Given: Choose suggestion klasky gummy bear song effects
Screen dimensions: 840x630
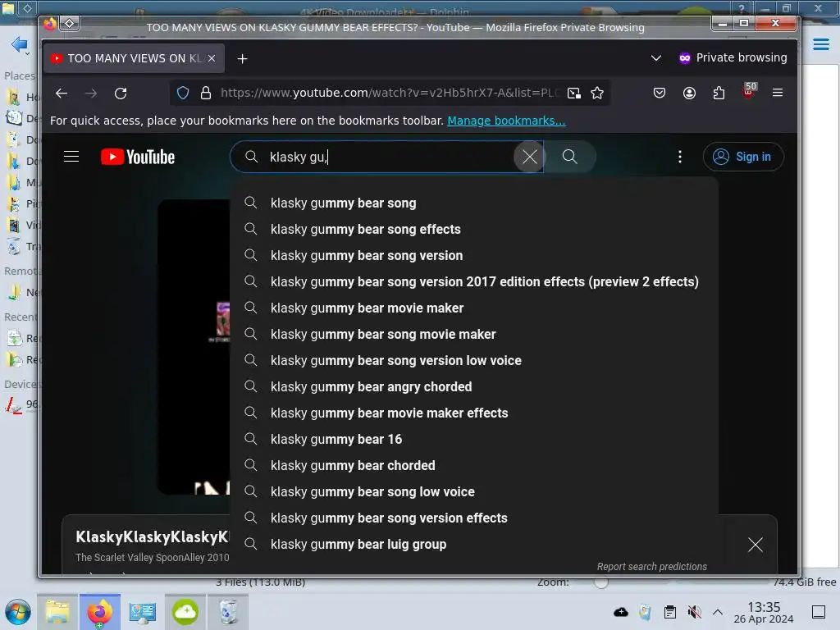Looking at the screenshot, I should [473, 230].
